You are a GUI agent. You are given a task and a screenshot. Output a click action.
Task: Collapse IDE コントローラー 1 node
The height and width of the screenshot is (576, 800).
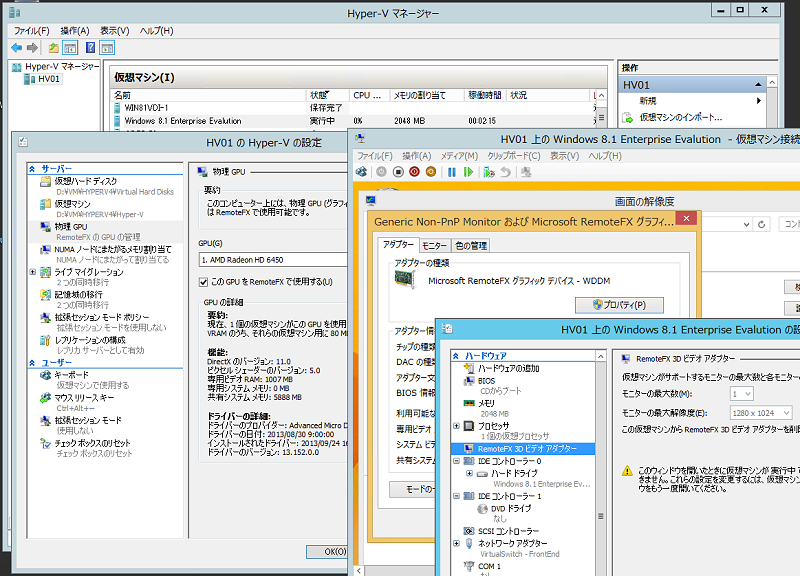pos(457,496)
